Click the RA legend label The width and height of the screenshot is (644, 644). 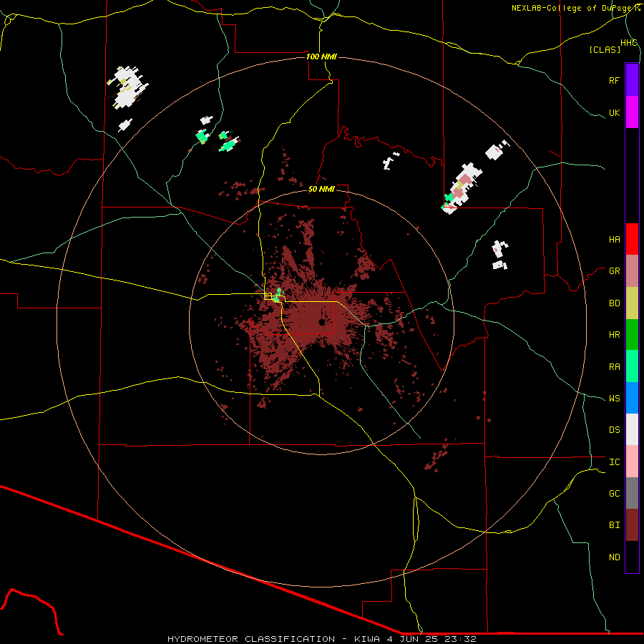pyautogui.click(x=614, y=366)
